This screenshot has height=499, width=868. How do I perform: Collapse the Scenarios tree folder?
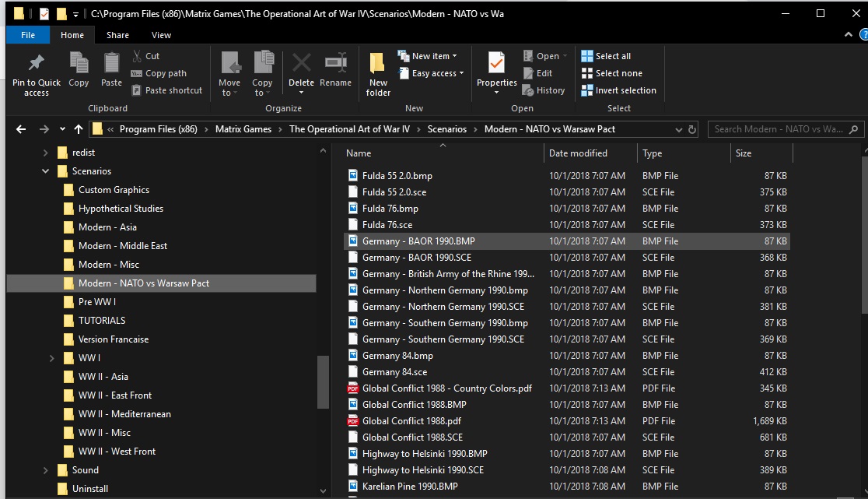tap(45, 171)
